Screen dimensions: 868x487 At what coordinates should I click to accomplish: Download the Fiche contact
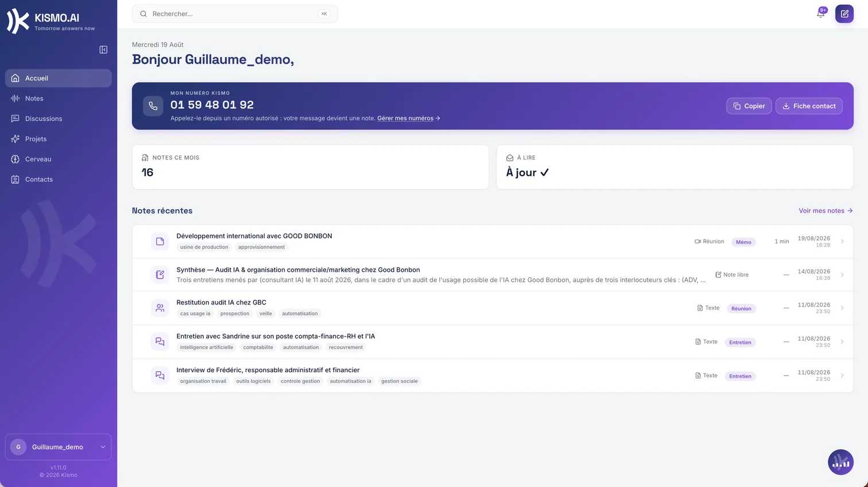coord(809,106)
